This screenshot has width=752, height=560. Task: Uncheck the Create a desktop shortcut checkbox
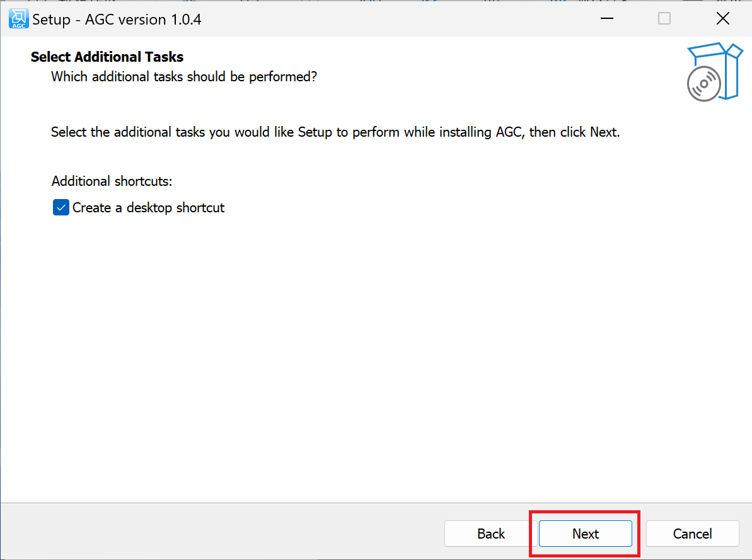pyautogui.click(x=61, y=208)
